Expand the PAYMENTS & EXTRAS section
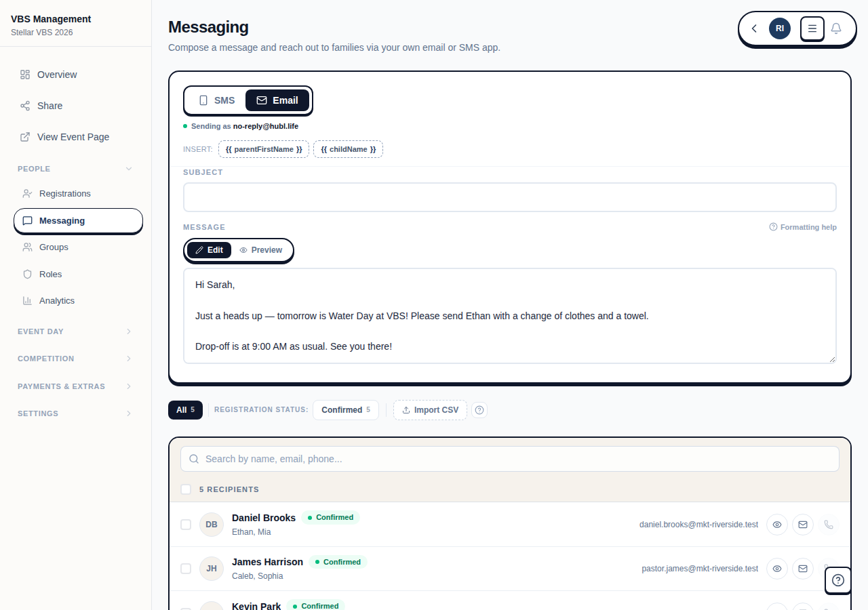Screen dimensions: 868x610 pos(129,386)
